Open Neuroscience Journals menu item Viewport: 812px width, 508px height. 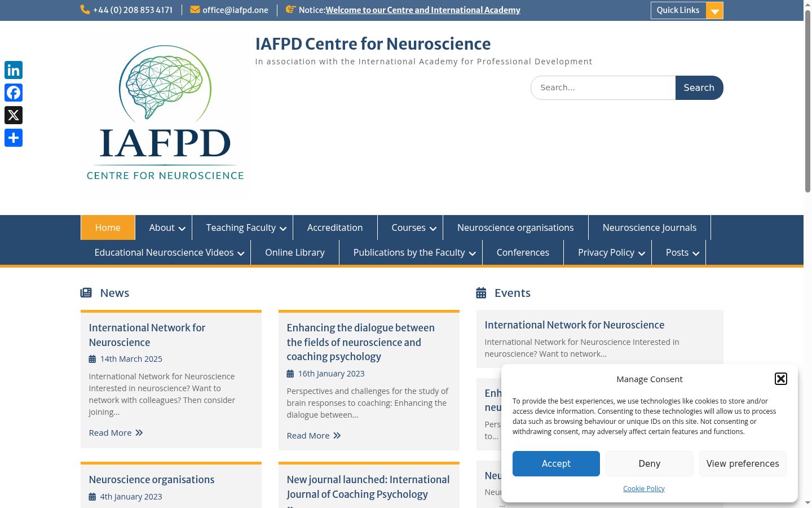click(x=650, y=227)
